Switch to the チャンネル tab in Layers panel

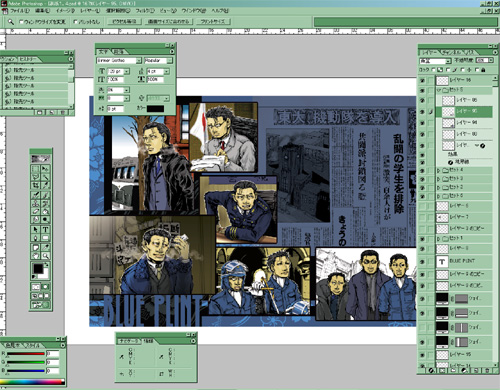[452, 52]
